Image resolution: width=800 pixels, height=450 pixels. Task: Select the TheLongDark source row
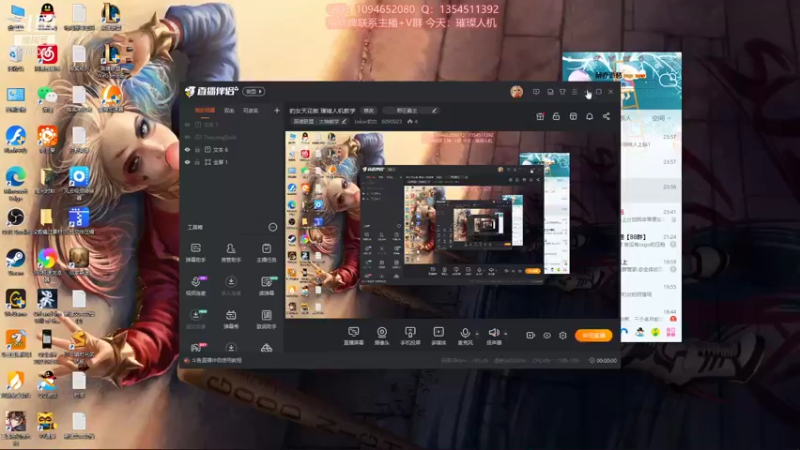(231, 137)
